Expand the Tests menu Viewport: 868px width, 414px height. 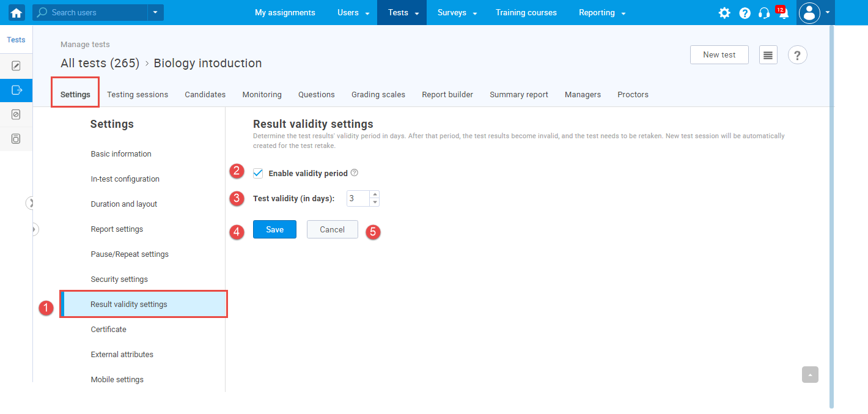point(403,12)
